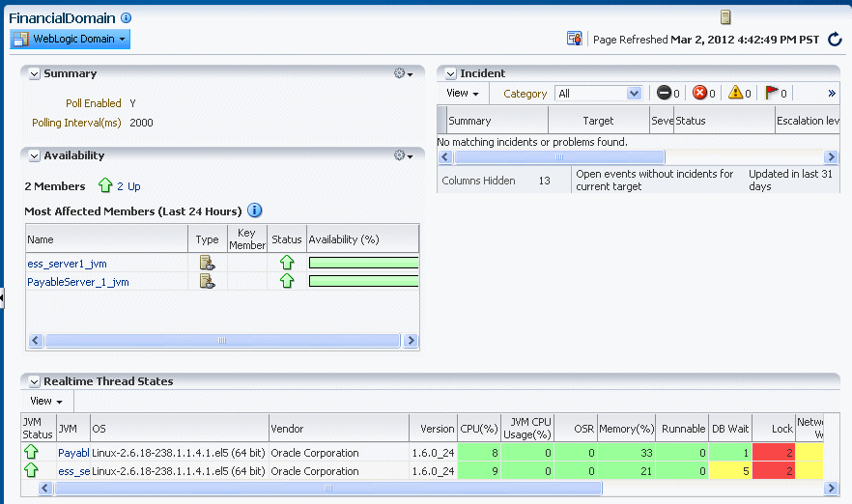Click the Most Affected Members info icon
This screenshot has width=852, height=504.
(254, 210)
